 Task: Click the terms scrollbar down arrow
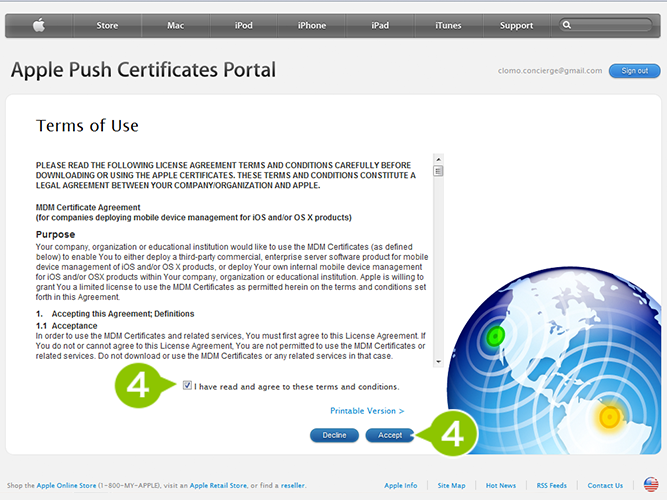point(438,362)
